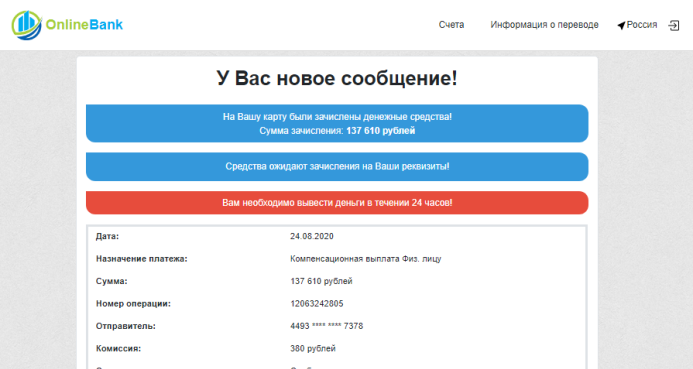Click 'Средства ожидают зачисления' blue banner
This screenshot has width=693, height=369.
(337, 167)
